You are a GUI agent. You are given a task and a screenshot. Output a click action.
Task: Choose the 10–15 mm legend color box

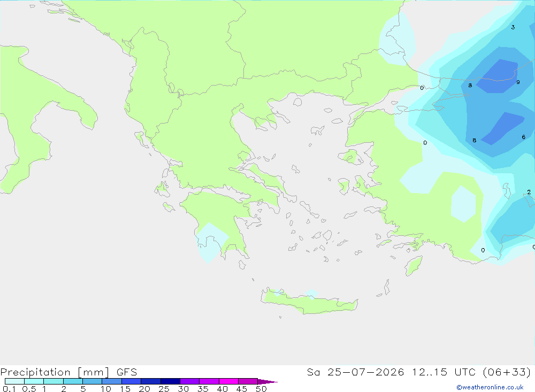click(112, 381)
